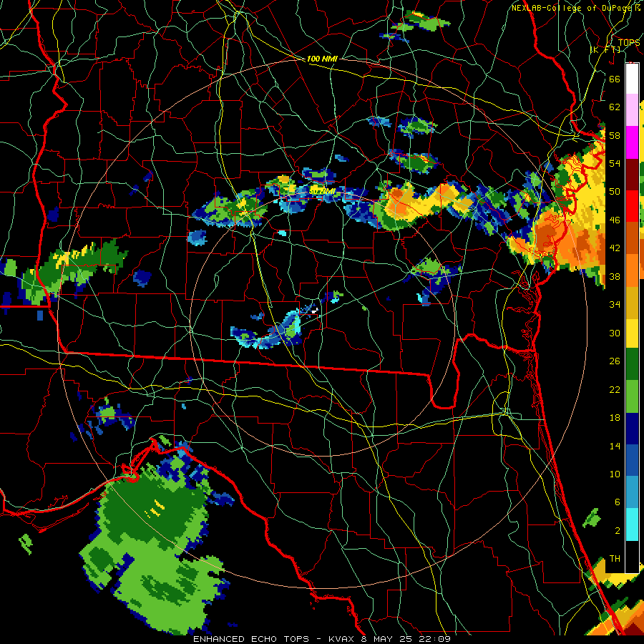Click the 100 NMI range ring label
This screenshot has height=644, width=644.
pos(322,59)
